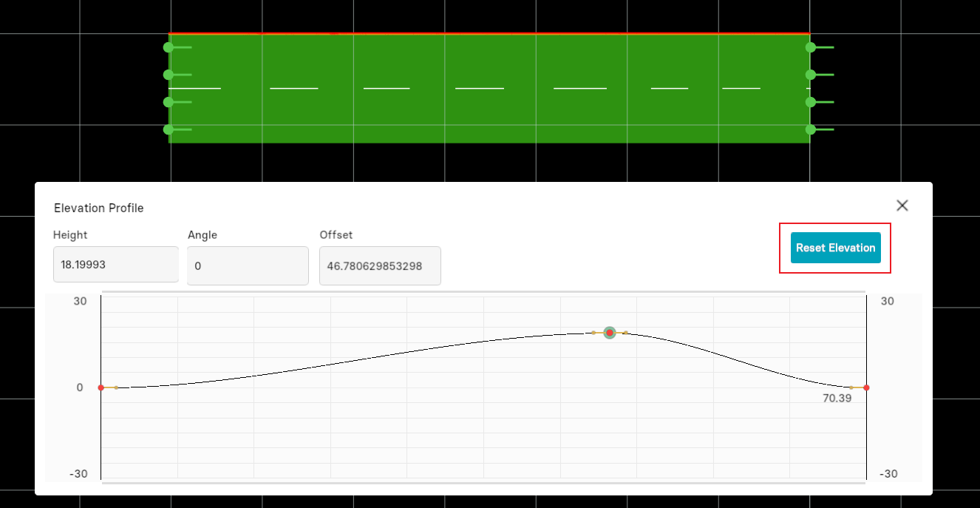Click the Reset Elevation button
Image resolution: width=980 pixels, height=508 pixels.
point(835,248)
